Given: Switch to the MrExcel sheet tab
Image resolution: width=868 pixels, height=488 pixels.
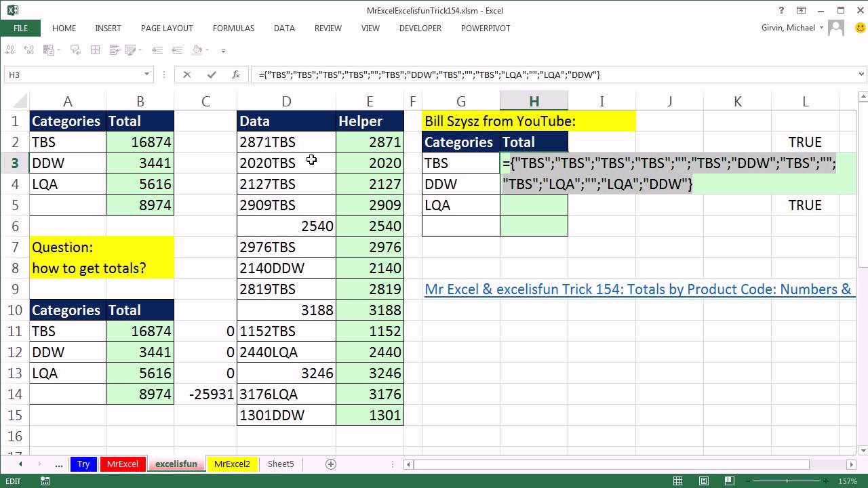Looking at the screenshot, I should point(123,464).
